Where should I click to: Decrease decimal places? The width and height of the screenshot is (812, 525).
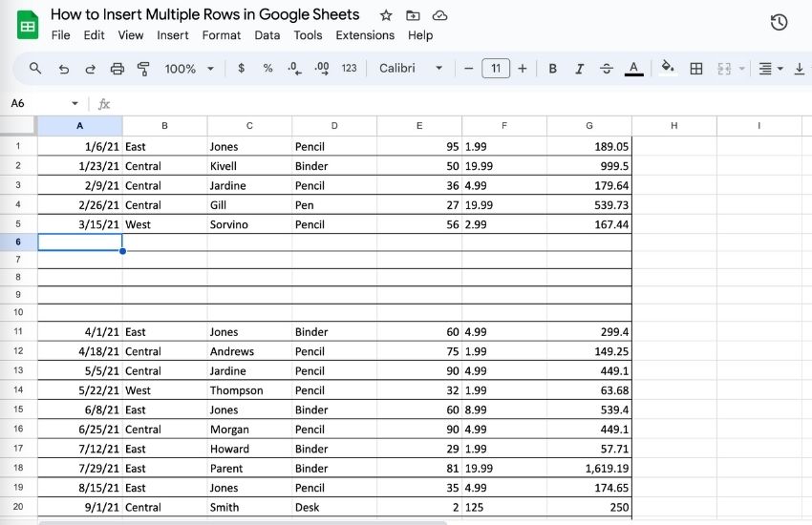294,69
